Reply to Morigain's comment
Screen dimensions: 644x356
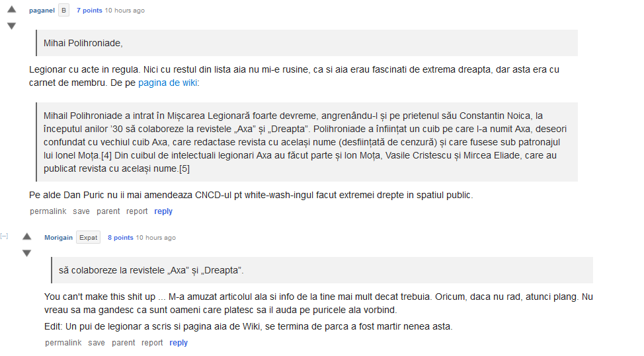pos(179,343)
